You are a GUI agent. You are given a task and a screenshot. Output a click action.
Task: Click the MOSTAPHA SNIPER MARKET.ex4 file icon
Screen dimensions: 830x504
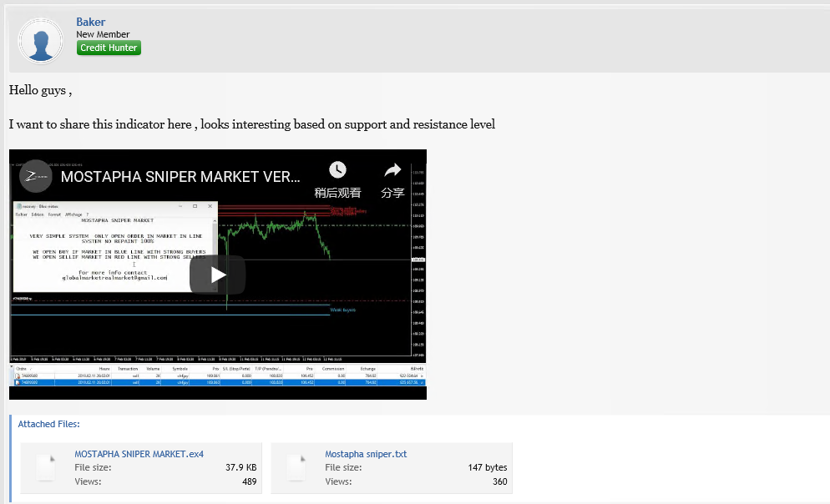point(46,467)
